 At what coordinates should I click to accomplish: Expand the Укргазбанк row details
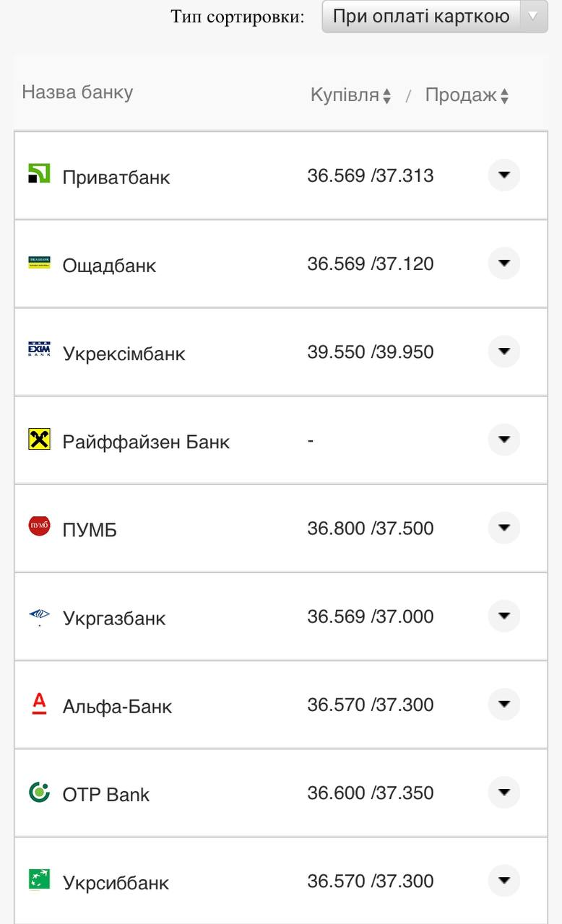tap(504, 616)
